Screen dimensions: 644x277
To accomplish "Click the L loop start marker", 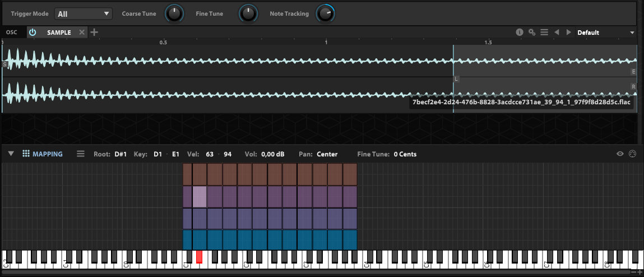I will (x=456, y=79).
